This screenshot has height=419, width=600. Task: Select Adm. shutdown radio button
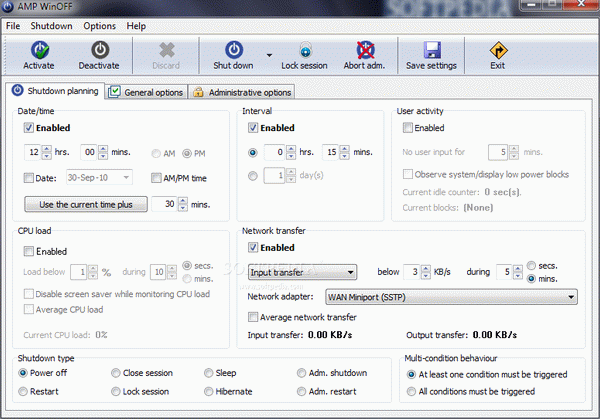coord(302,373)
